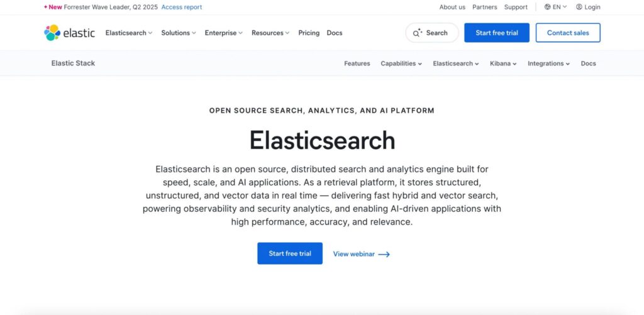Image resolution: width=644 pixels, height=315 pixels.
Task: Open the Support link
Action: [x=516, y=7]
